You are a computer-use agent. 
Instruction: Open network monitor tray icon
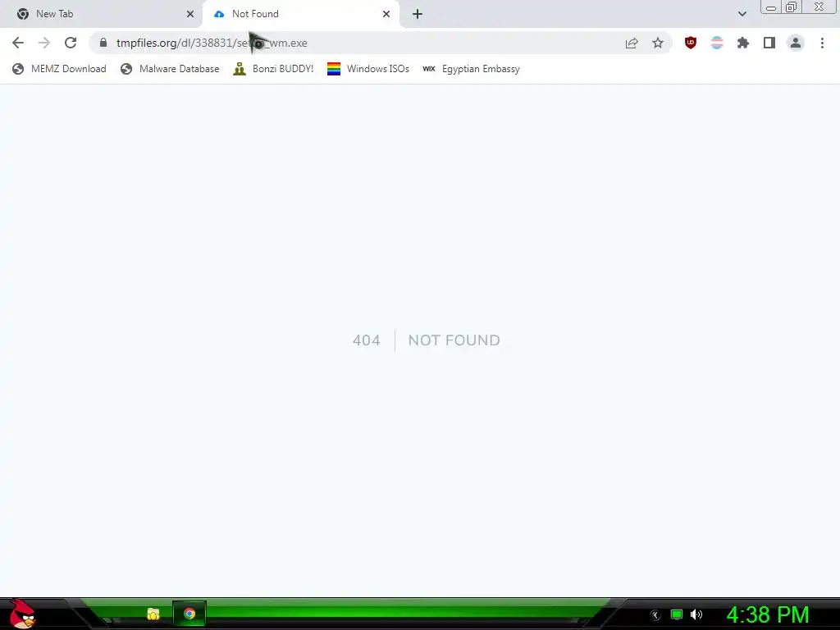tap(677, 614)
